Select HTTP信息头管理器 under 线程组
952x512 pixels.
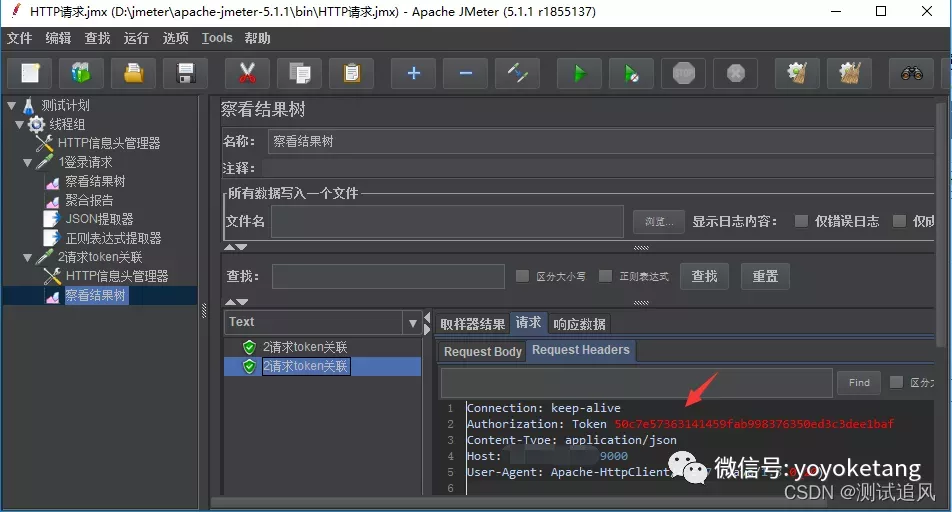[x=109, y=143]
